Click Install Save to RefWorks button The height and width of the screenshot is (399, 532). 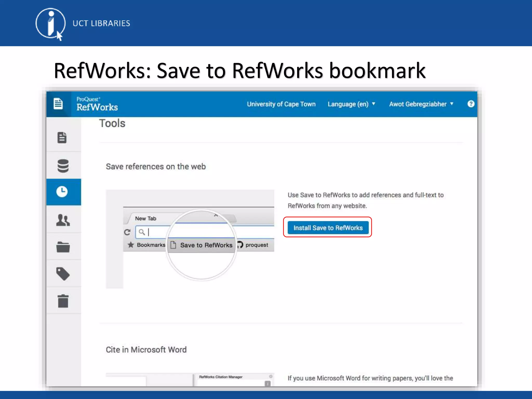pos(328,228)
